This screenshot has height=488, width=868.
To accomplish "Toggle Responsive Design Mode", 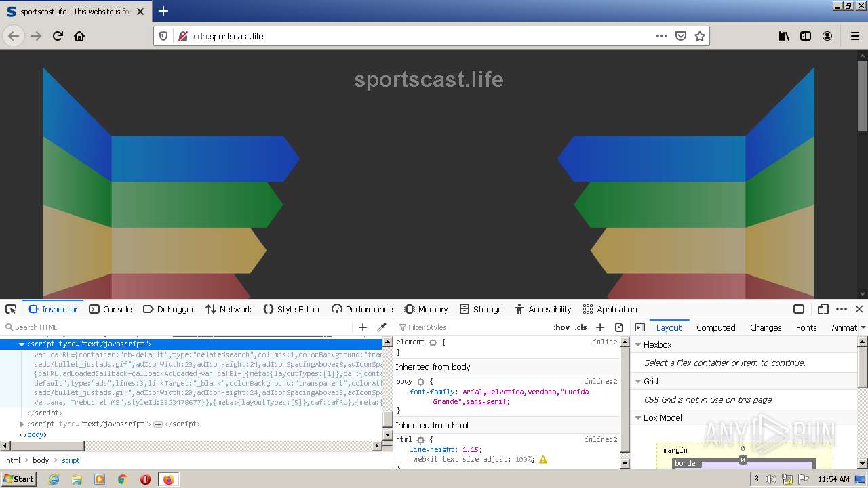I will point(823,309).
